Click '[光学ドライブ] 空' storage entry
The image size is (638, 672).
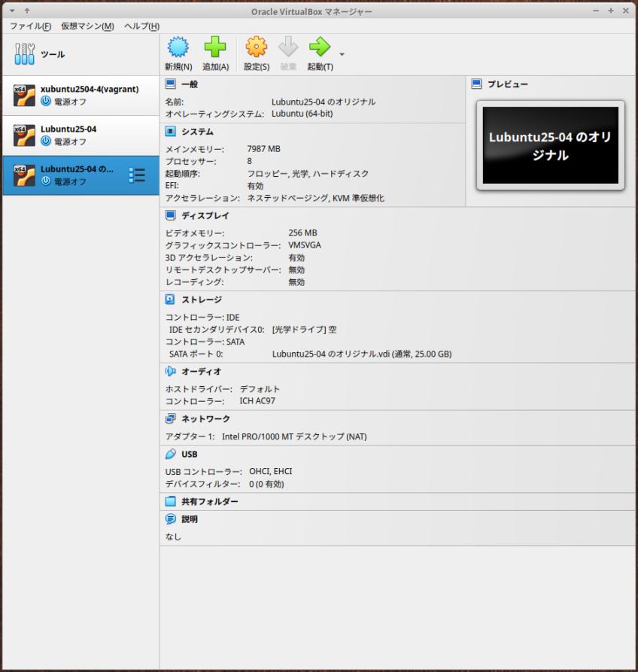tap(304, 330)
